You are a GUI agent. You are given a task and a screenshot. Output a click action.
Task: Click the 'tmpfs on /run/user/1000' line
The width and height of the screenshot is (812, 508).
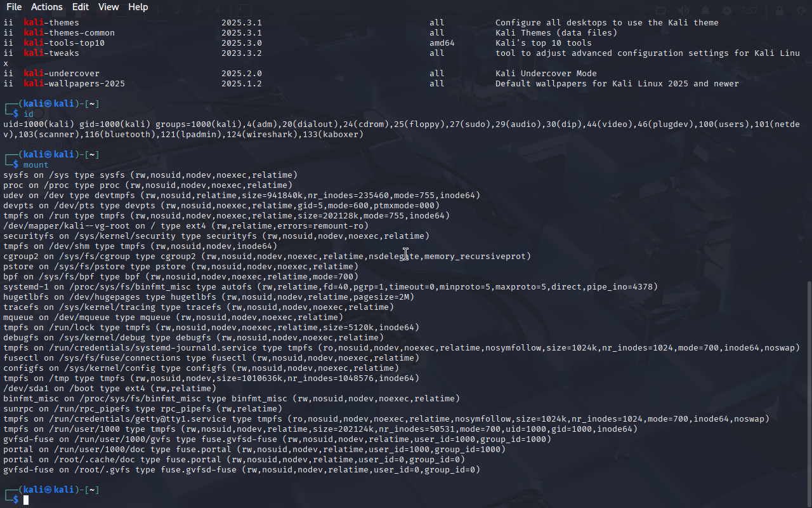[320, 429]
